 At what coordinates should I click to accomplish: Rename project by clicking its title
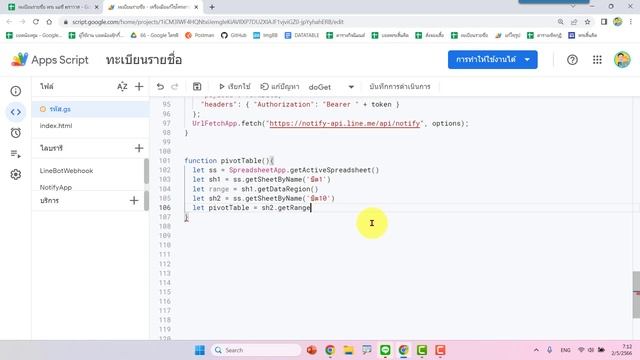click(x=144, y=60)
